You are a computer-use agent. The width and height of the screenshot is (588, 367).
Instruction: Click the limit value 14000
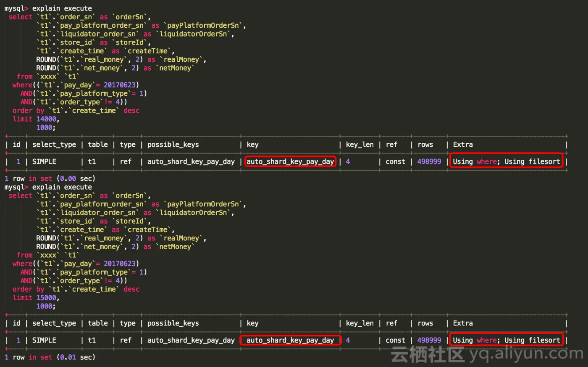(46, 119)
